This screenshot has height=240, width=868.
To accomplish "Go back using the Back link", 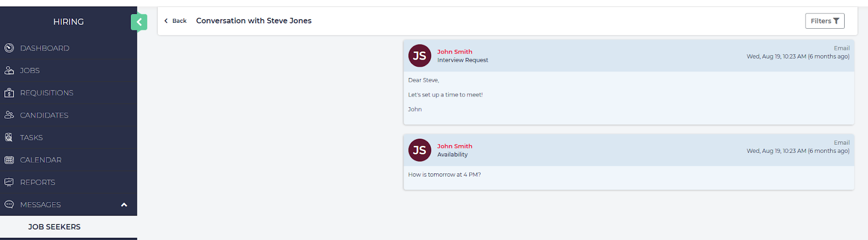I will [175, 21].
